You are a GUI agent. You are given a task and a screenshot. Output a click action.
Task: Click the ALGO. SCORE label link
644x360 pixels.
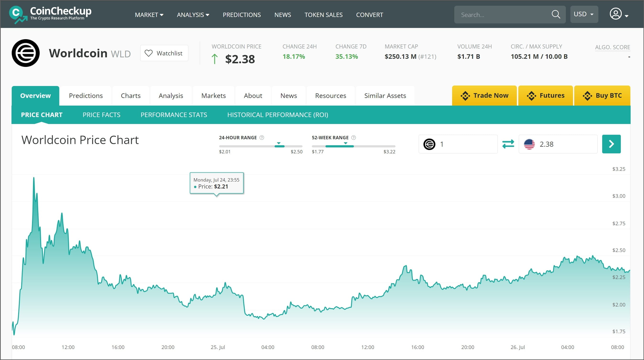(612, 47)
